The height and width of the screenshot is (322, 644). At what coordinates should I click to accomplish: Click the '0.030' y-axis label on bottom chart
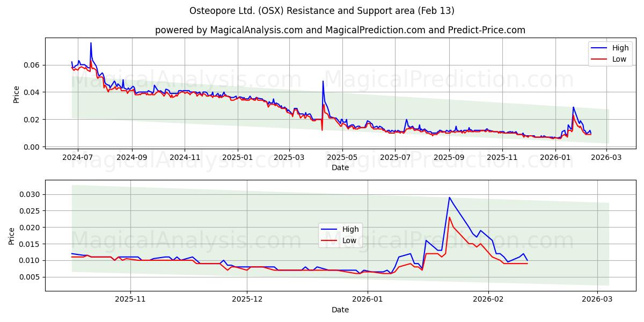[31, 194]
